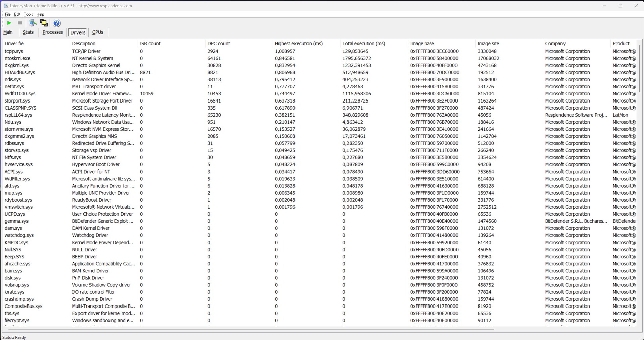This screenshot has width=644, height=340.
Task: Select the tcpip.sys driver row
Action: pos(14,51)
